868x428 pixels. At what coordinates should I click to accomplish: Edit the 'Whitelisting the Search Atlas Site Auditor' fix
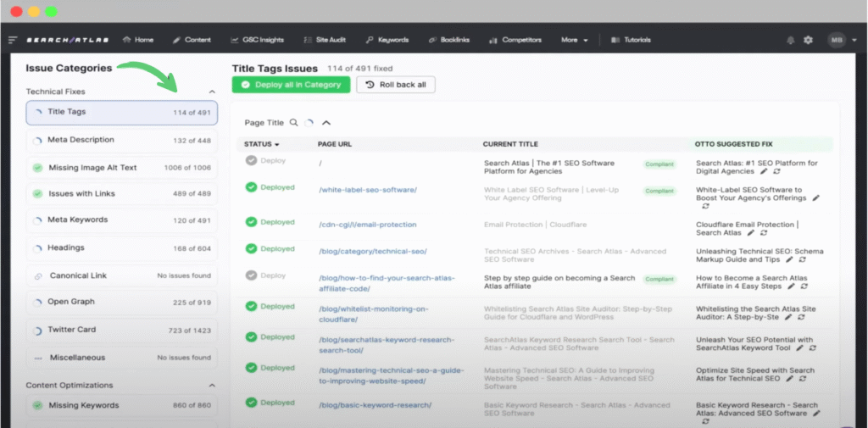788,317
